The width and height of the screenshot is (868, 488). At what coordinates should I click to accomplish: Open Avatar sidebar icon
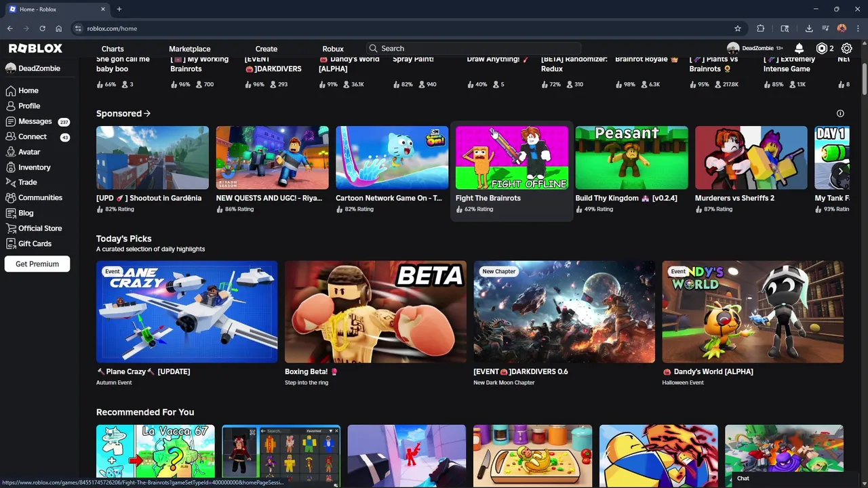tap(10, 152)
